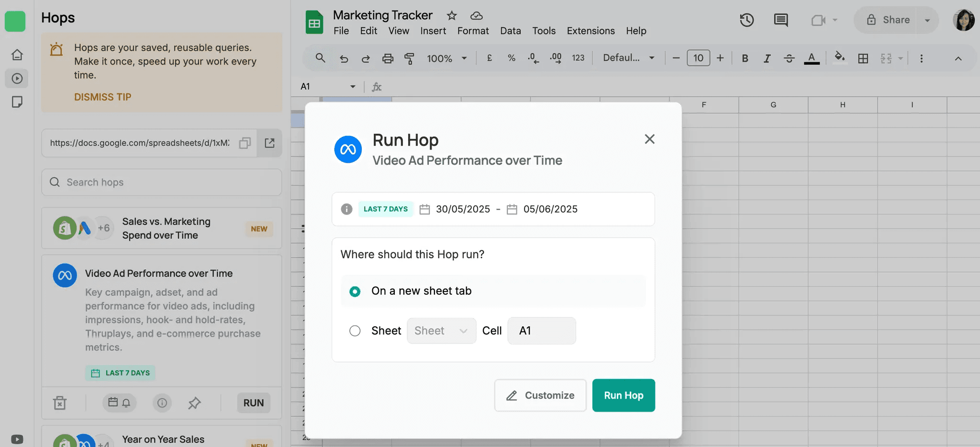Close the Run Hop dialog

click(649, 139)
